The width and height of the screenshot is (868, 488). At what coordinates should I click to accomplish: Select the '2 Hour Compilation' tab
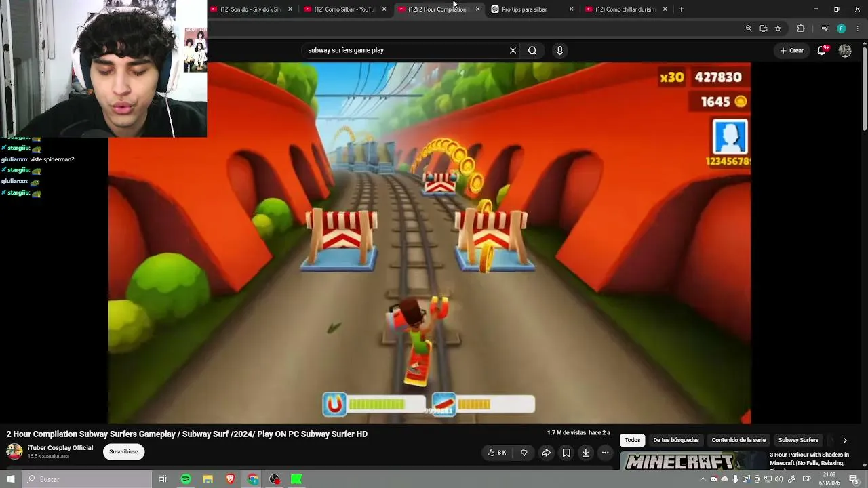point(439,9)
